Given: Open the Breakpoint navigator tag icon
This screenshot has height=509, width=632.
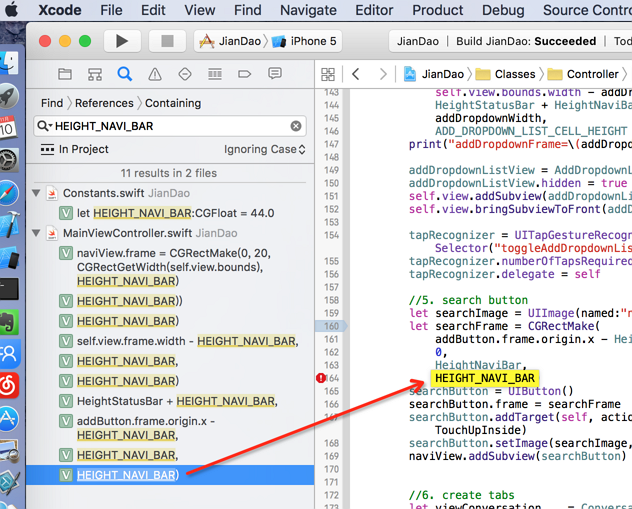Looking at the screenshot, I should 245,74.
